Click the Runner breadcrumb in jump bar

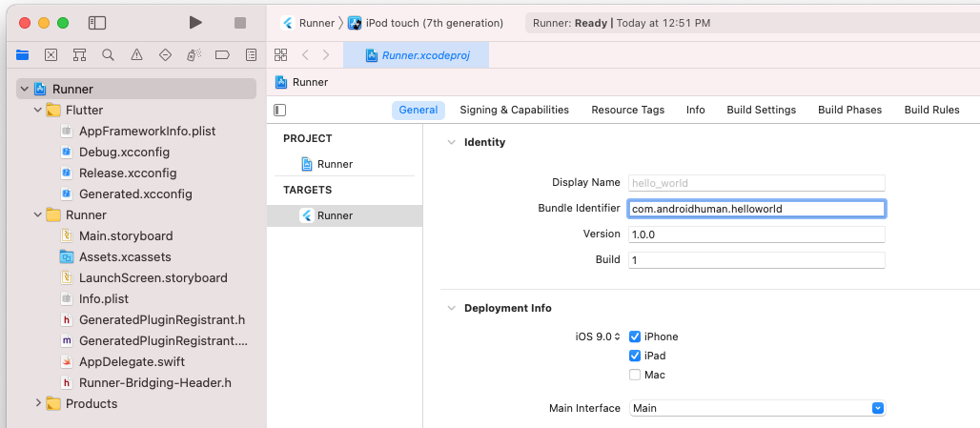coord(302,82)
